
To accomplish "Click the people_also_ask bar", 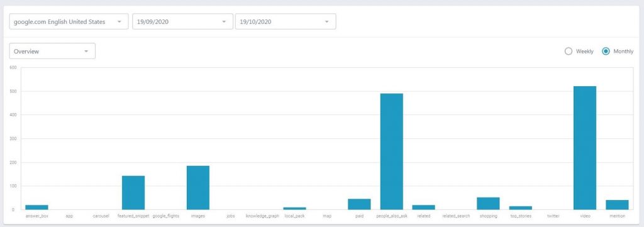I will (x=391, y=152).
